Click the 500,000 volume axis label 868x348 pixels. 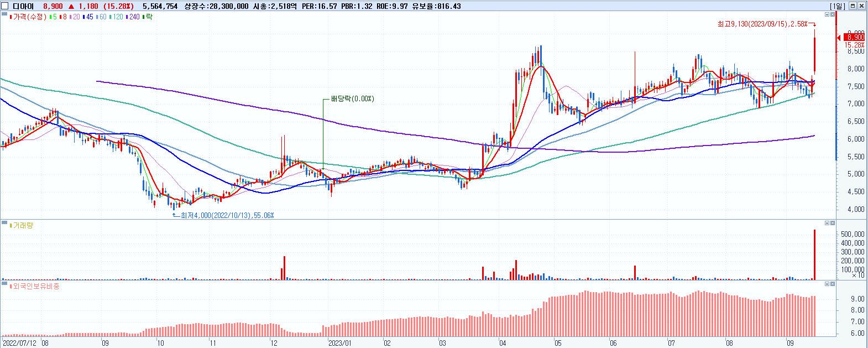(x=853, y=235)
